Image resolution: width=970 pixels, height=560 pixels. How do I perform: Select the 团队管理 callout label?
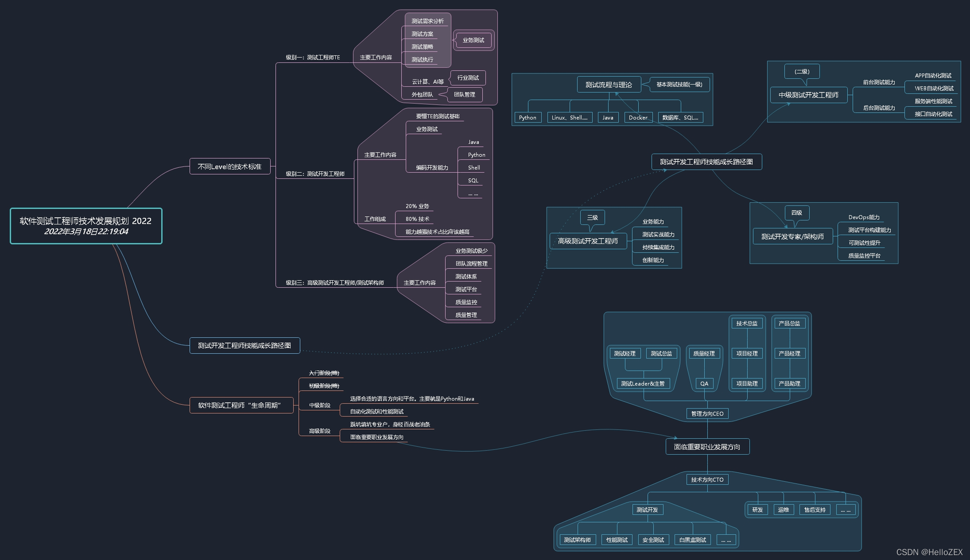click(x=464, y=94)
